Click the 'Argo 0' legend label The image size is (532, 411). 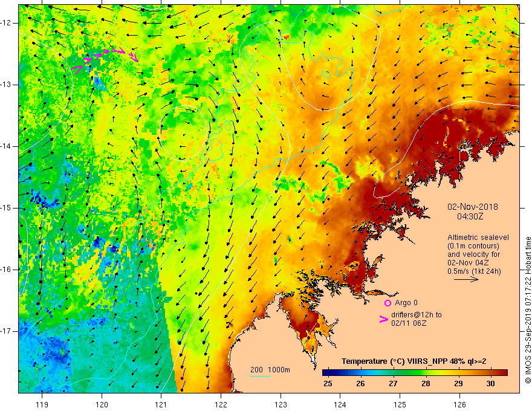click(406, 303)
